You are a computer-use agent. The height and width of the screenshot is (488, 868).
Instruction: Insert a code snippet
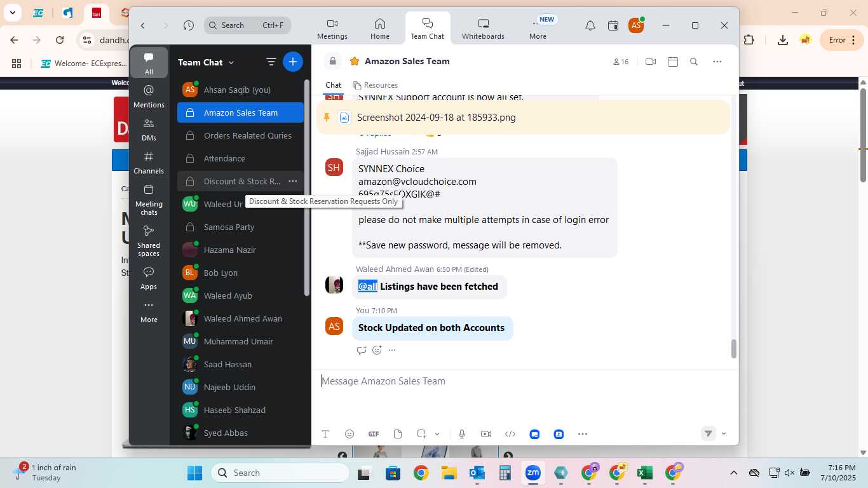(510, 434)
